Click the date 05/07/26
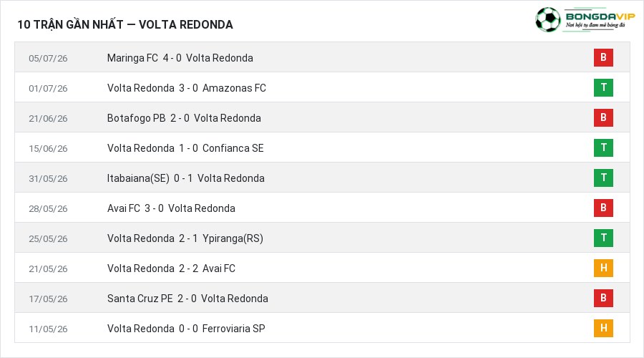The height and width of the screenshot is (358, 644). pyautogui.click(x=48, y=59)
